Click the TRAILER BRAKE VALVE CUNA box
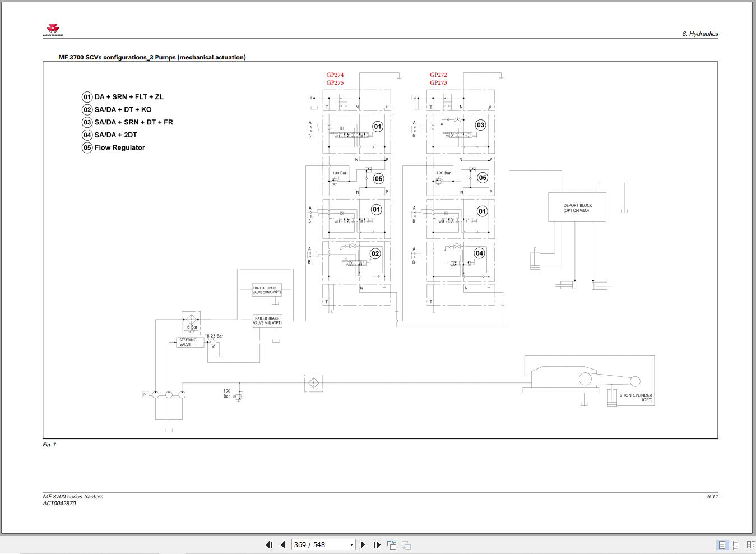756x554 pixels. [x=267, y=290]
